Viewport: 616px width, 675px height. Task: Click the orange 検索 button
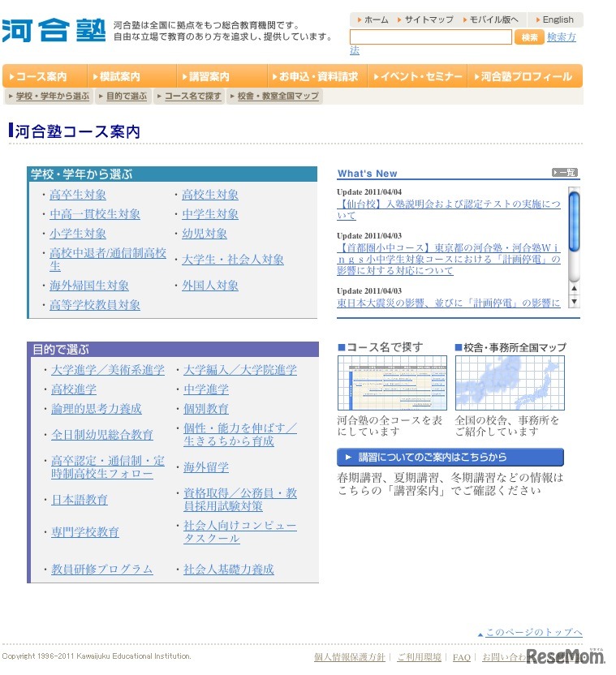click(529, 37)
